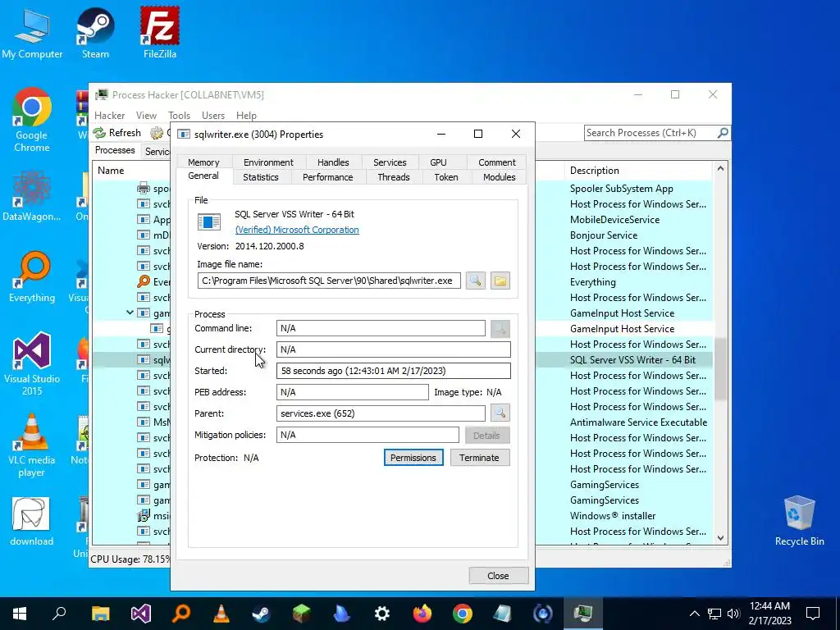Click the magnifier next to Parent services.exe
840x630 pixels.
500,413
